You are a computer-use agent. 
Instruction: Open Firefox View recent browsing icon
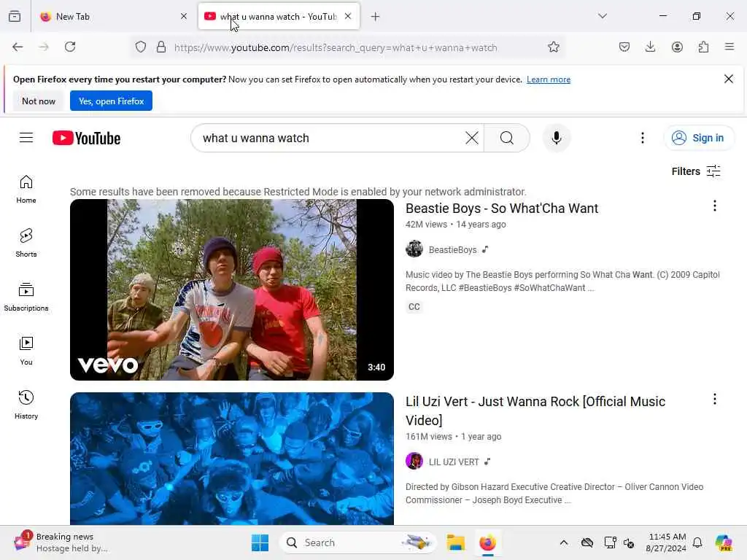[x=15, y=16]
